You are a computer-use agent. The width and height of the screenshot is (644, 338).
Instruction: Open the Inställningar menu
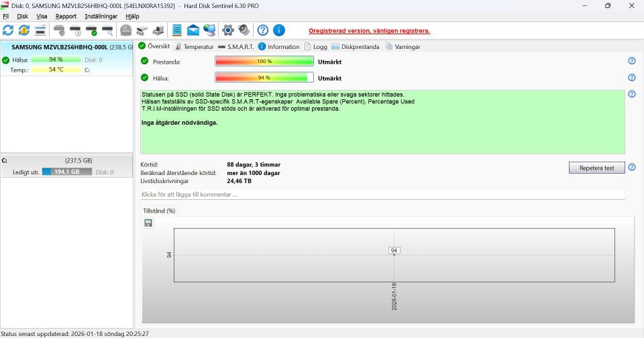pyautogui.click(x=101, y=16)
